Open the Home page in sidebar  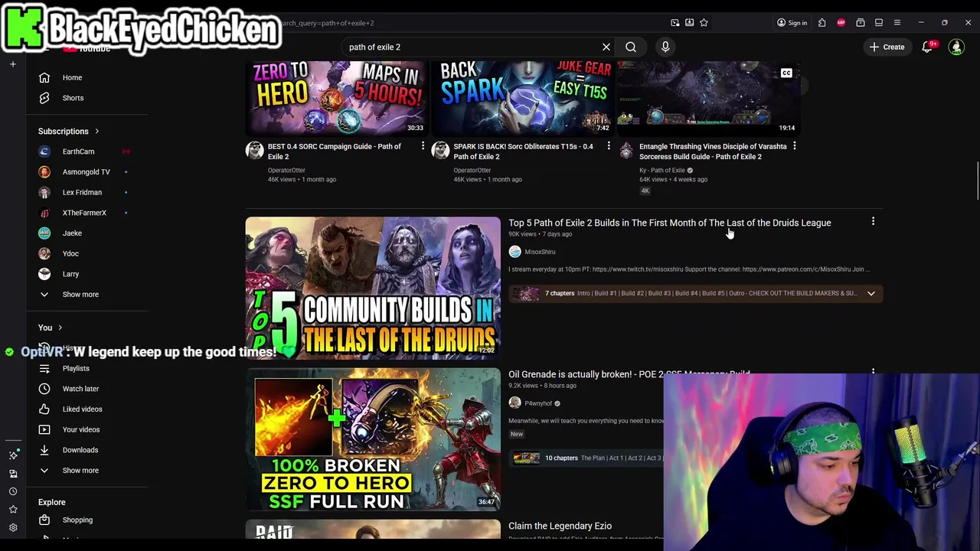(x=72, y=77)
